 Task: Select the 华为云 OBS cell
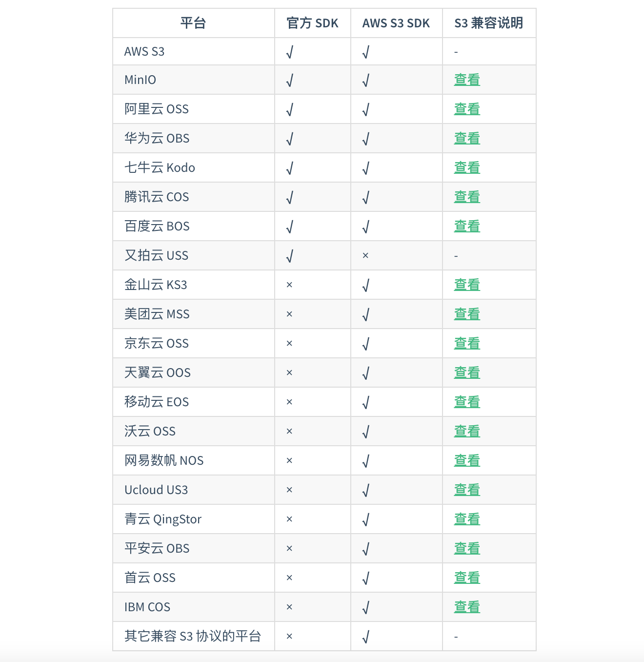click(x=193, y=138)
